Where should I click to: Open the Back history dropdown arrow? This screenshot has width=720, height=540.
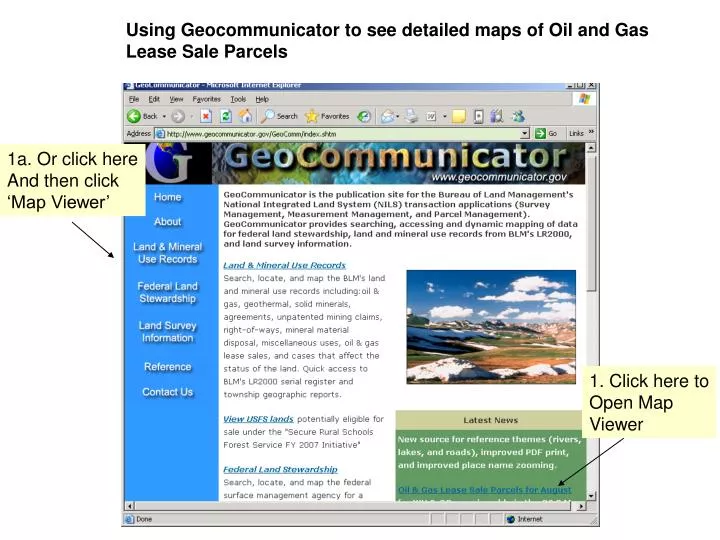pyautogui.click(x=164, y=117)
